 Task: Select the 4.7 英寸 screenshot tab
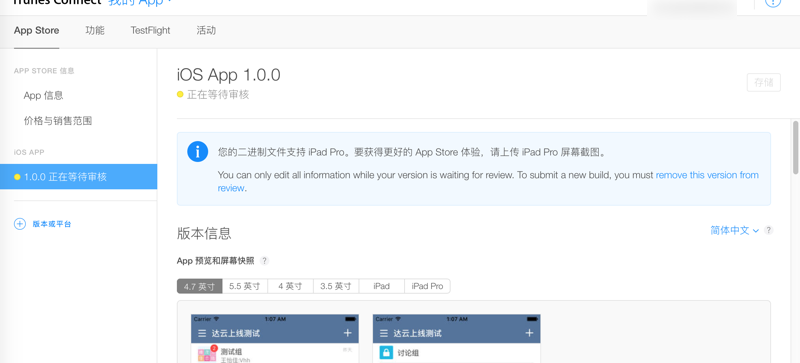click(199, 286)
